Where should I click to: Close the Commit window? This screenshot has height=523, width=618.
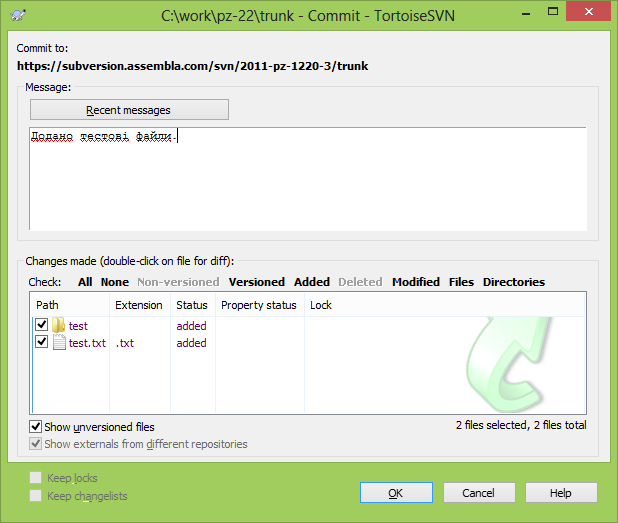click(588, 11)
